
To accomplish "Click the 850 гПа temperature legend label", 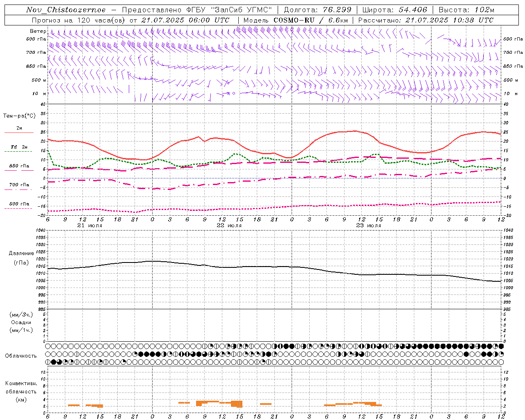I will click(x=19, y=166).
